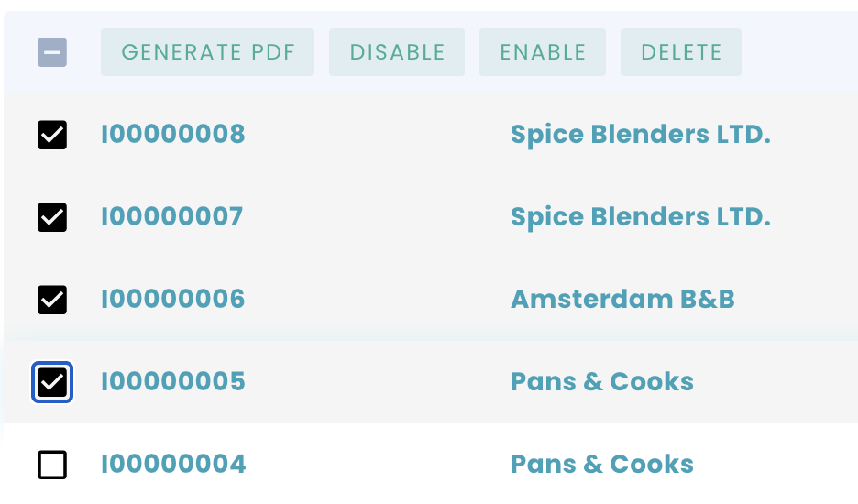The height and width of the screenshot is (504, 858).
Task: Open the Amsterdam B&B link
Action: (622, 300)
